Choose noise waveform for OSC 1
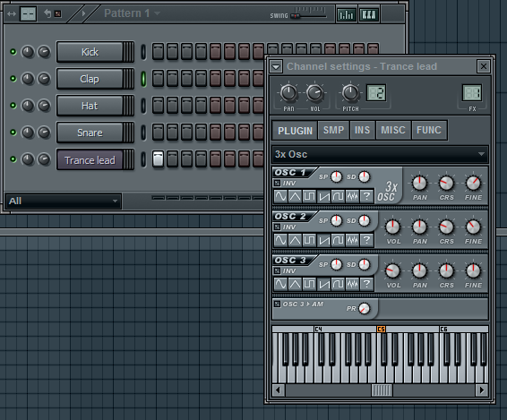The height and width of the screenshot is (420, 507). pyautogui.click(x=352, y=196)
